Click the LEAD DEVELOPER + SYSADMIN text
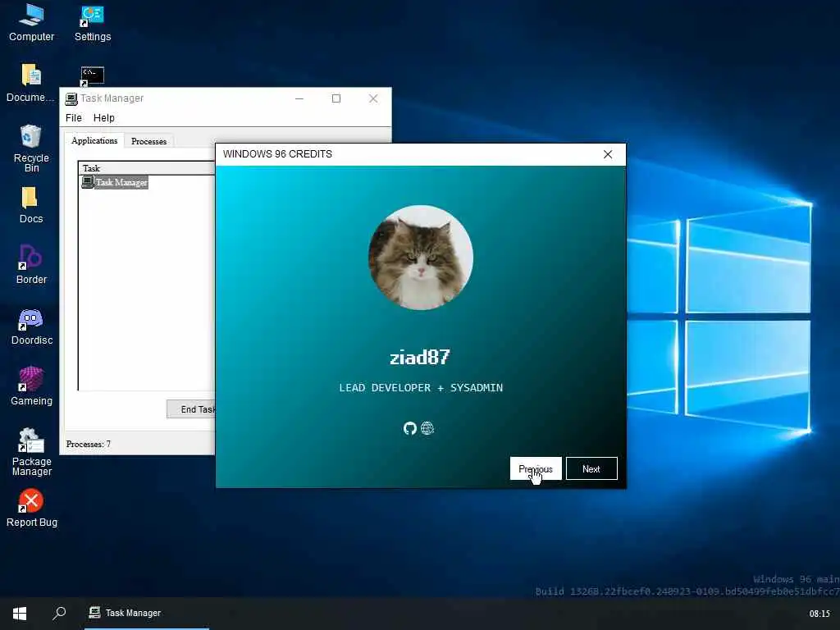The width and height of the screenshot is (840, 630). point(421,387)
